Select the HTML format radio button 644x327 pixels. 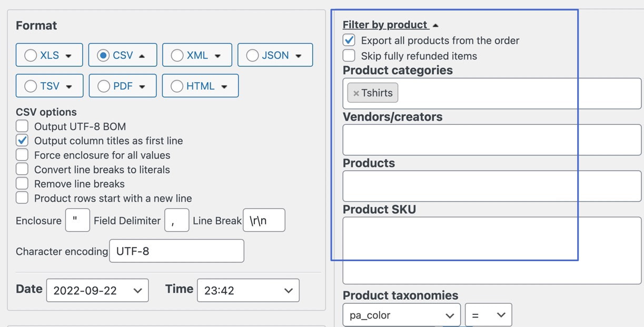(x=177, y=86)
